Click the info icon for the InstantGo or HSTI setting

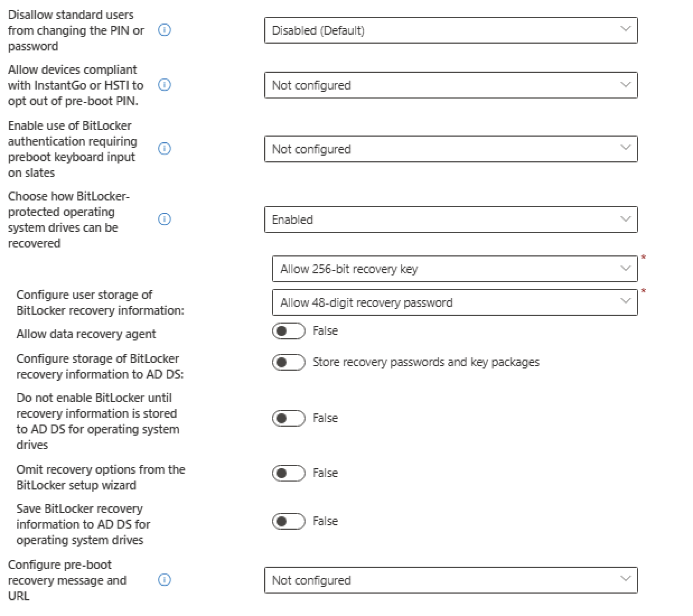click(x=164, y=85)
